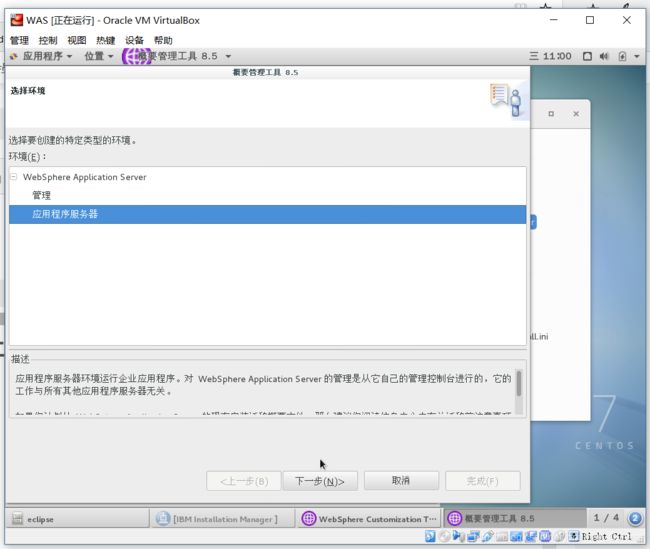Maximize the VirtualBox WAS window
Screen dimensions: 650x549
(590, 20)
